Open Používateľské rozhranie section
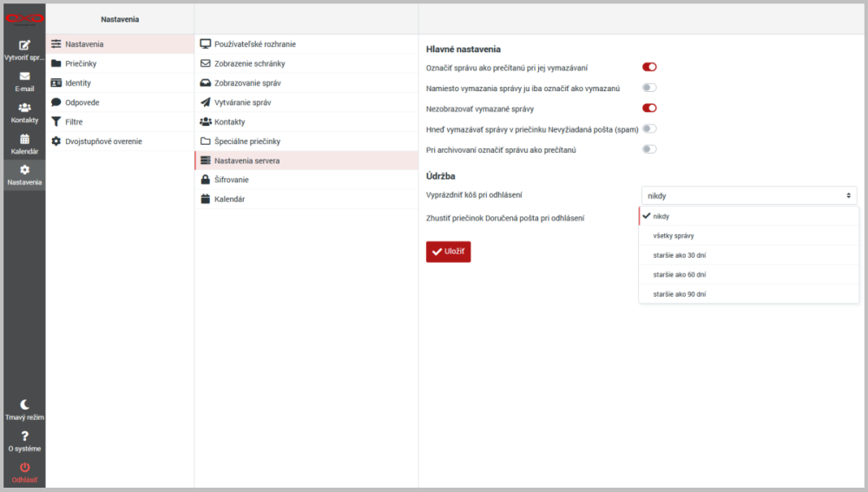Viewport: 868px width, 492px height. [x=306, y=43]
